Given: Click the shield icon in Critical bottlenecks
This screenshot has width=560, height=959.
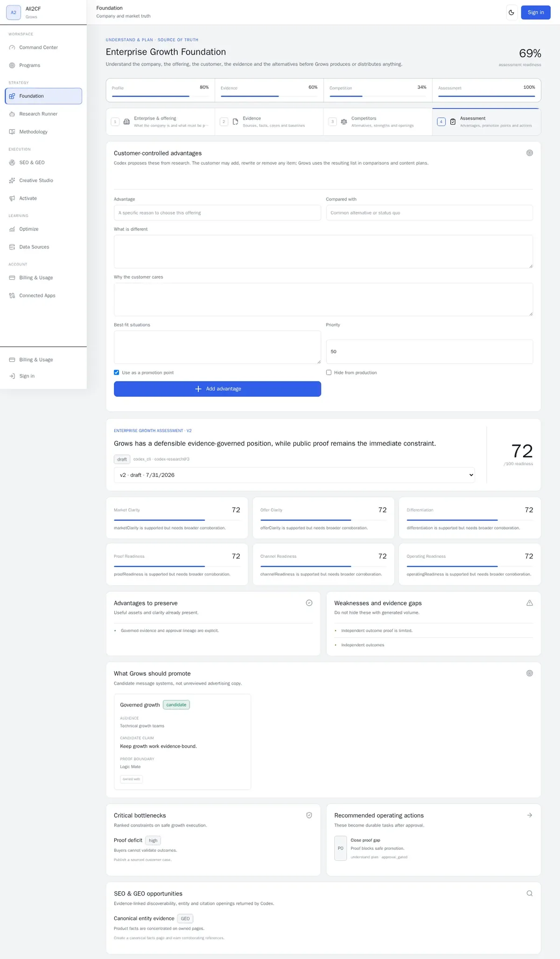Looking at the screenshot, I should (309, 815).
